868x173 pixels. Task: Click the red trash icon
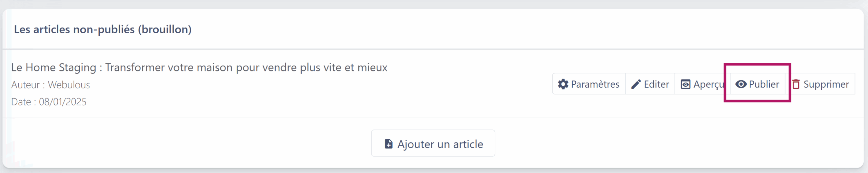tap(796, 84)
